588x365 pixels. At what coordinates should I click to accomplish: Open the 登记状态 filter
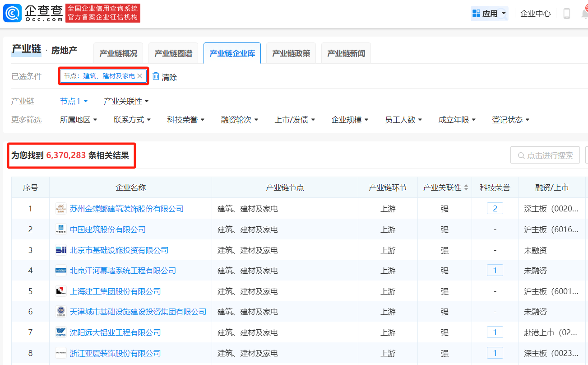point(511,120)
